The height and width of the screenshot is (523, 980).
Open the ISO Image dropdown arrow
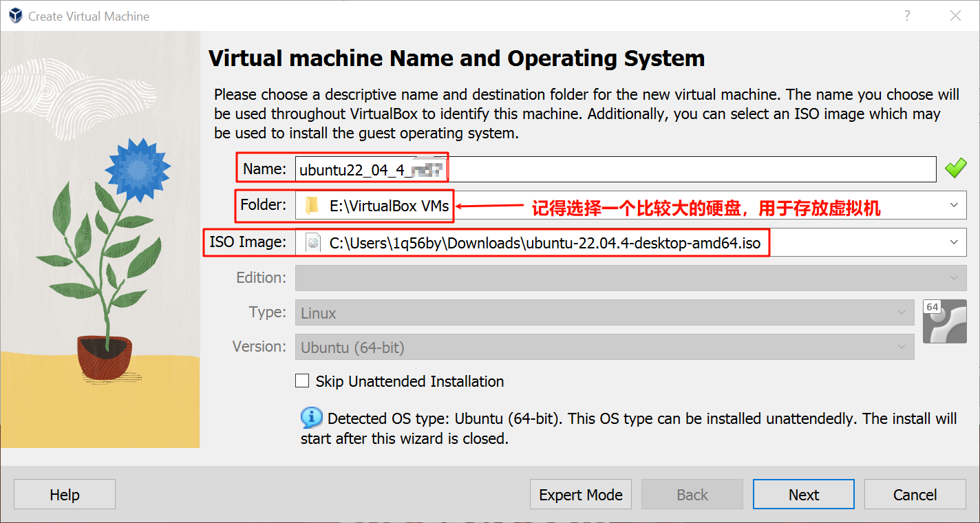pyautogui.click(x=954, y=242)
